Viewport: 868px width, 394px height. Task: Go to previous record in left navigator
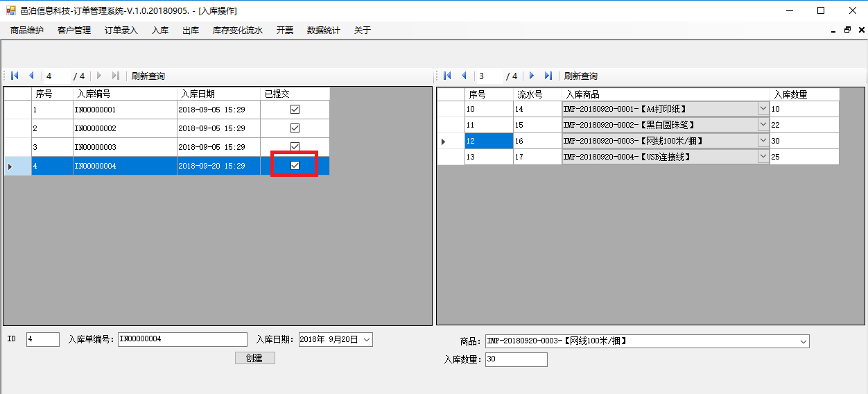click(31, 76)
